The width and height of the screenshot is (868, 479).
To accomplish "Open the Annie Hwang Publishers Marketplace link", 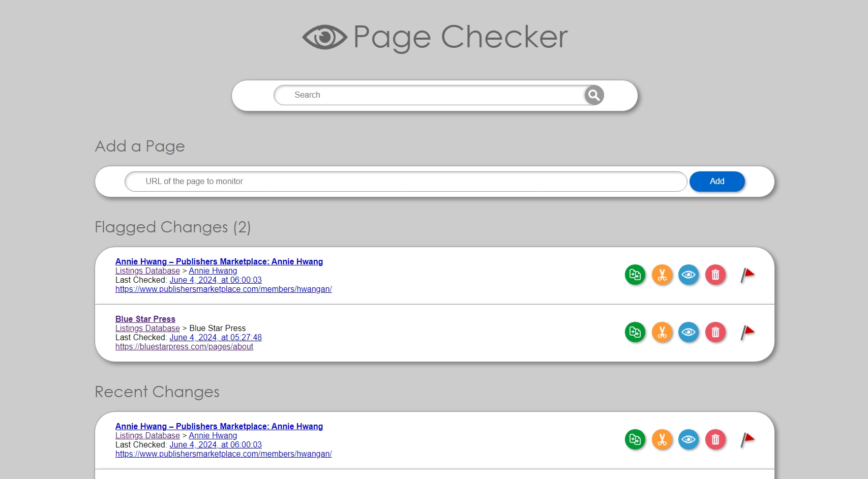I will (219, 261).
